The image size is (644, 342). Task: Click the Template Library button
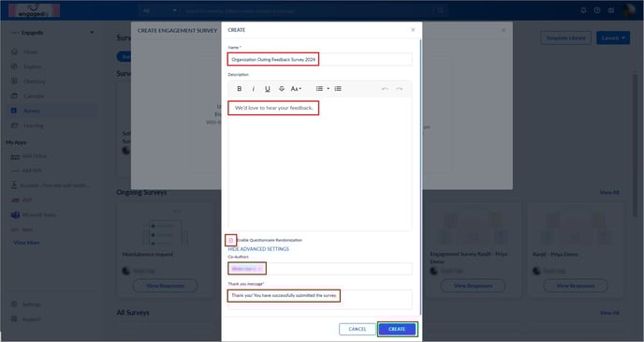coord(565,37)
